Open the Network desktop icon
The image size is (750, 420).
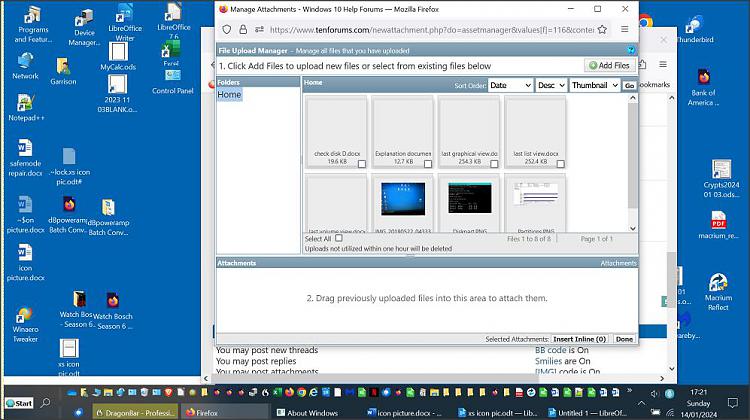[25, 66]
